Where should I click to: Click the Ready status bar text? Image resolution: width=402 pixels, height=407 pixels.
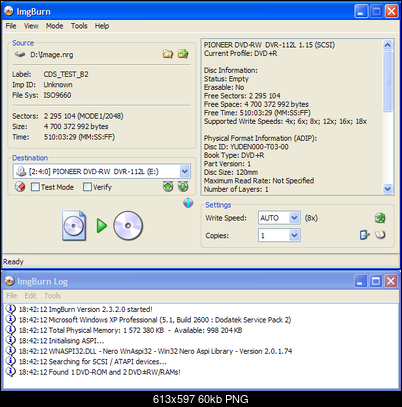[x=13, y=262]
